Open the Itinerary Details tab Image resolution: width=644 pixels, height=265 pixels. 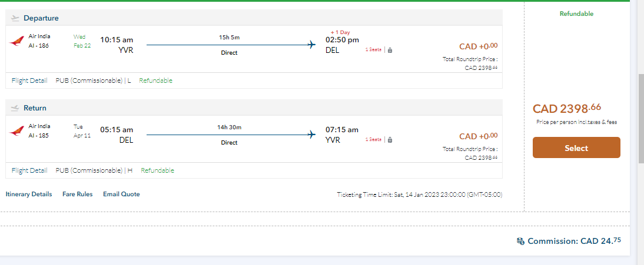pyautogui.click(x=29, y=194)
